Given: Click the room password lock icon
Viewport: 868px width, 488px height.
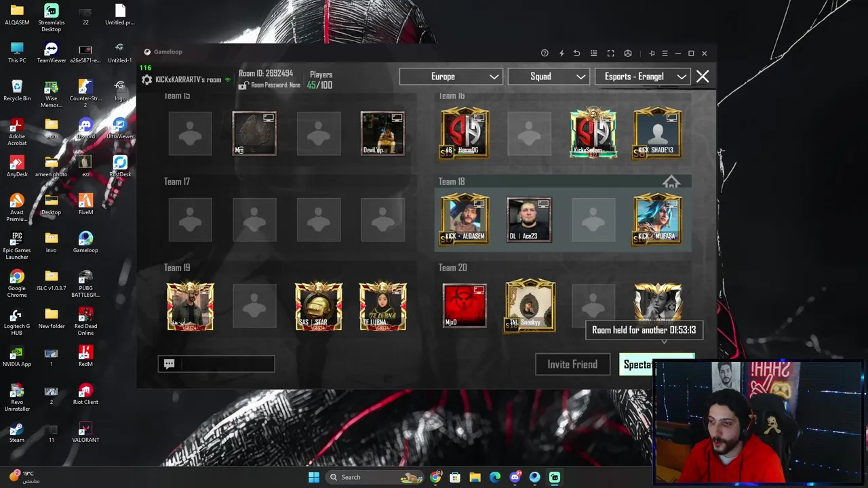Looking at the screenshot, I should (243, 85).
